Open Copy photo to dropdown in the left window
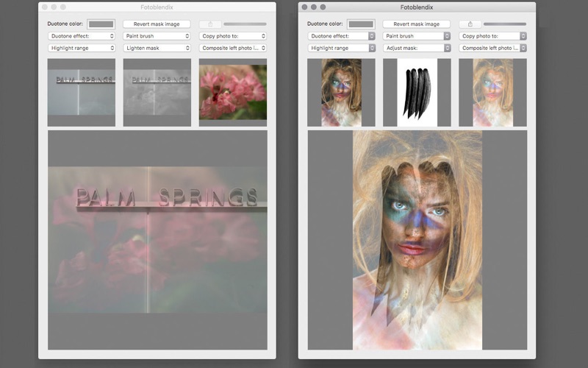Viewport: 588px width, 368px height. (x=233, y=36)
